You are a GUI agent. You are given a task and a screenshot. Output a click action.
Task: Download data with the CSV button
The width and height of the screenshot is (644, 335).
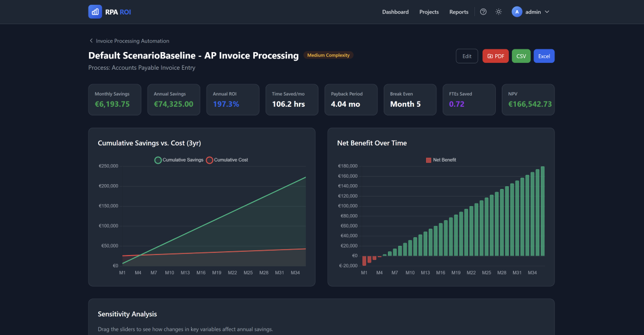click(x=521, y=56)
